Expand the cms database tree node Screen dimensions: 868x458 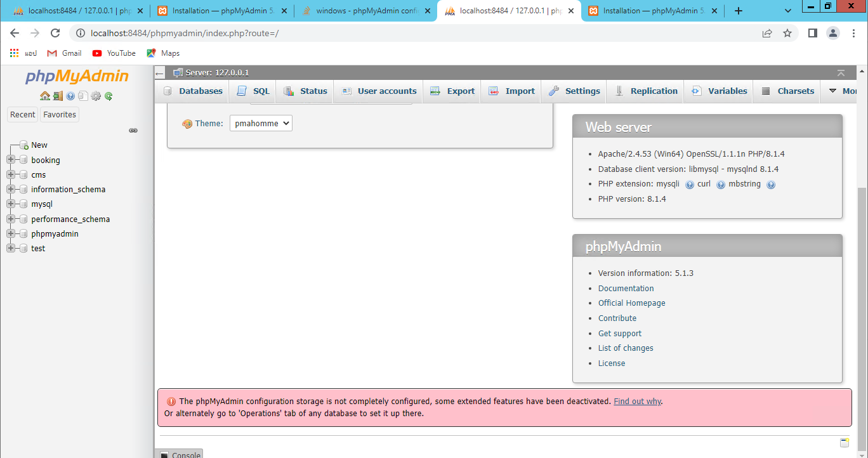(x=11, y=174)
